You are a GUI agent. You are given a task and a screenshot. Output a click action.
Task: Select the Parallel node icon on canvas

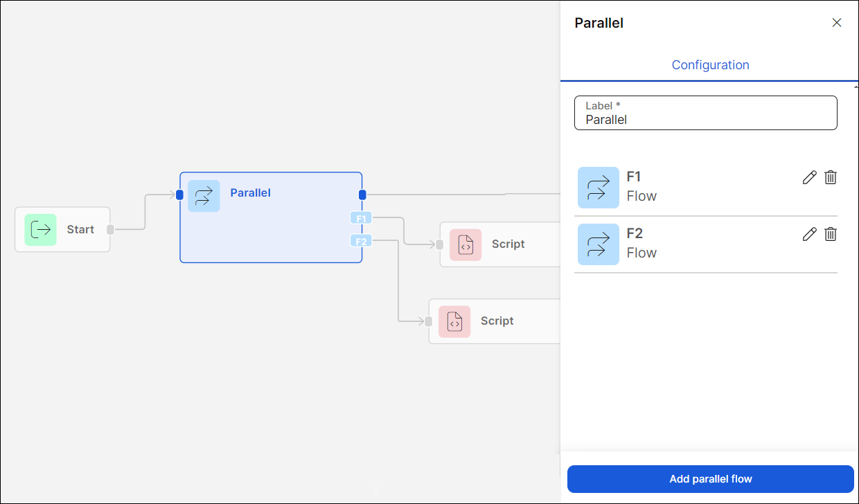(204, 196)
